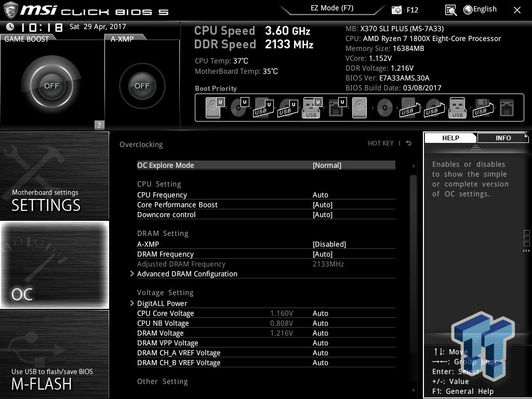Click the "BIOS Ver: E7A33AMS.30A" text
Viewport: 532px width, 399px height.
388,78
